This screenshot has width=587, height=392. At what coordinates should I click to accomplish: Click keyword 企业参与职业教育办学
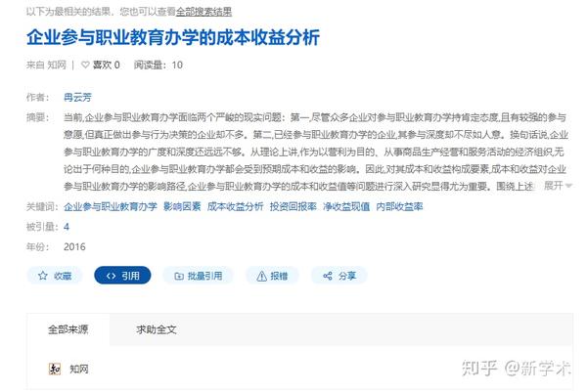[x=111, y=206]
